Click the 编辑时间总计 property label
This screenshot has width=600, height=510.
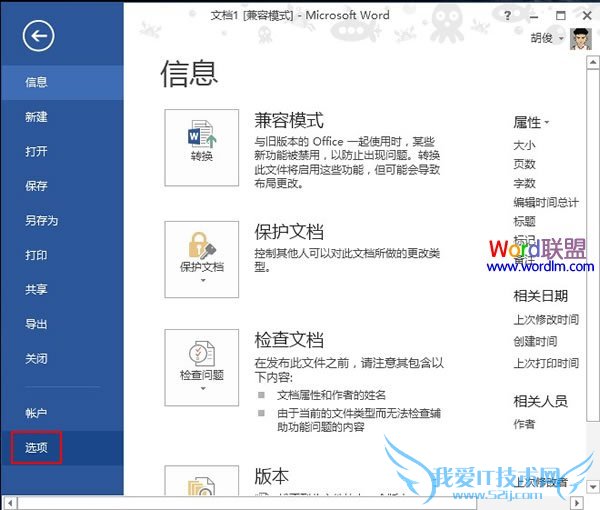pos(546,202)
